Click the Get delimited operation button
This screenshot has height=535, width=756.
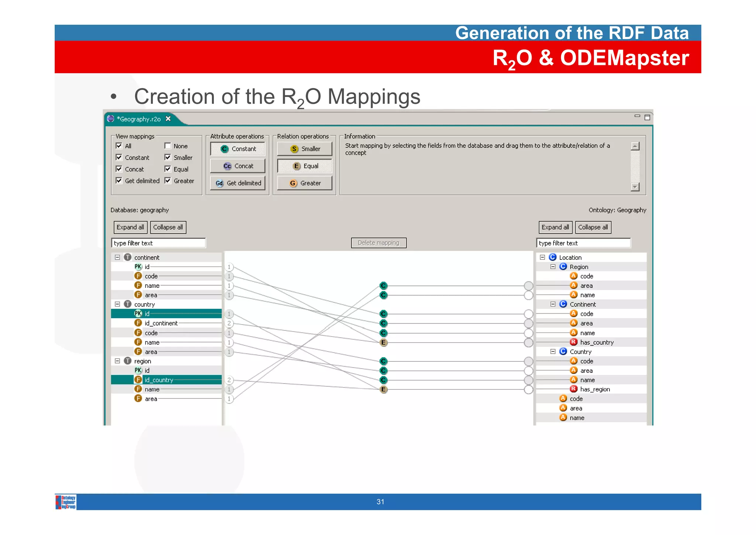point(238,183)
